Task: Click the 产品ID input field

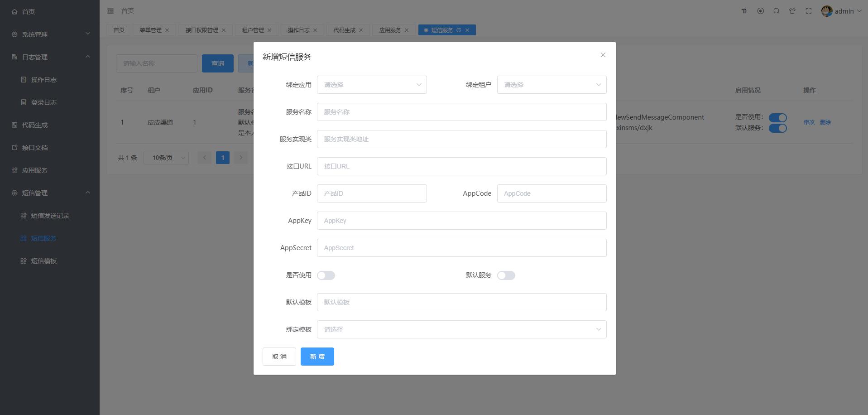Action: point(372,193)
